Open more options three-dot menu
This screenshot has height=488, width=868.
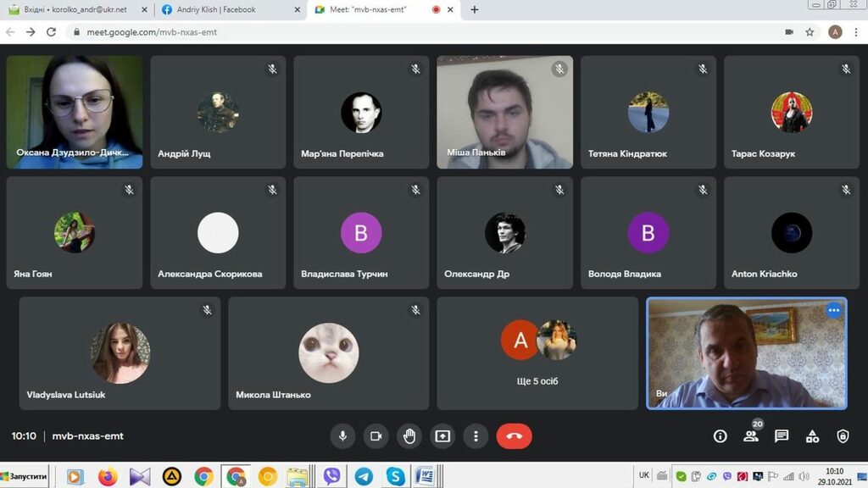(476, 436)
